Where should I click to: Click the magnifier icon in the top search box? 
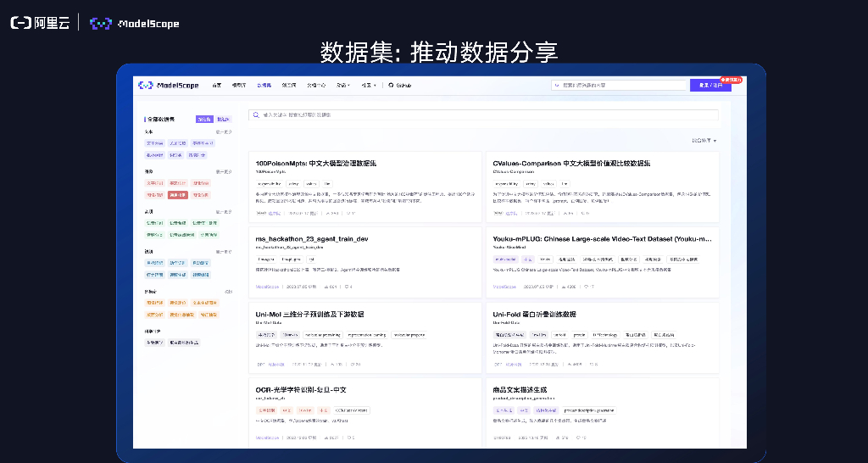[x=557, y=86]
